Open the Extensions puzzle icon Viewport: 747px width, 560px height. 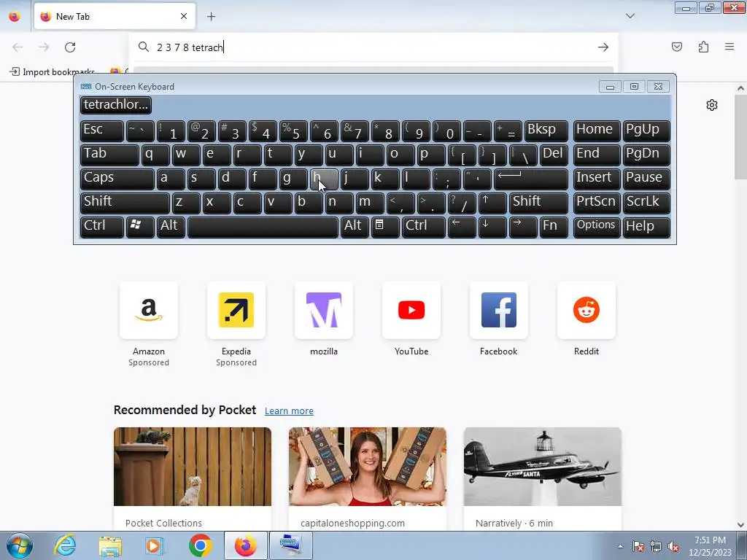703,47
